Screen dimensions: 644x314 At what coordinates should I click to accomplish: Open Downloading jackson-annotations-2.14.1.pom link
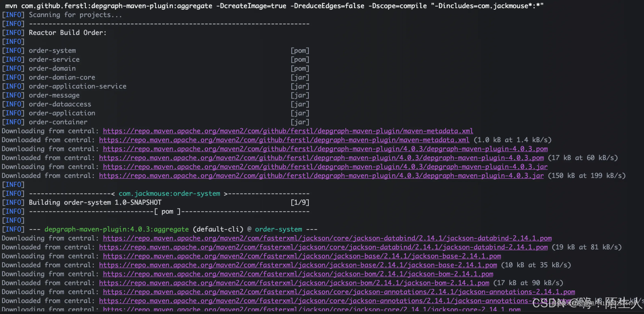coord(339,292)
